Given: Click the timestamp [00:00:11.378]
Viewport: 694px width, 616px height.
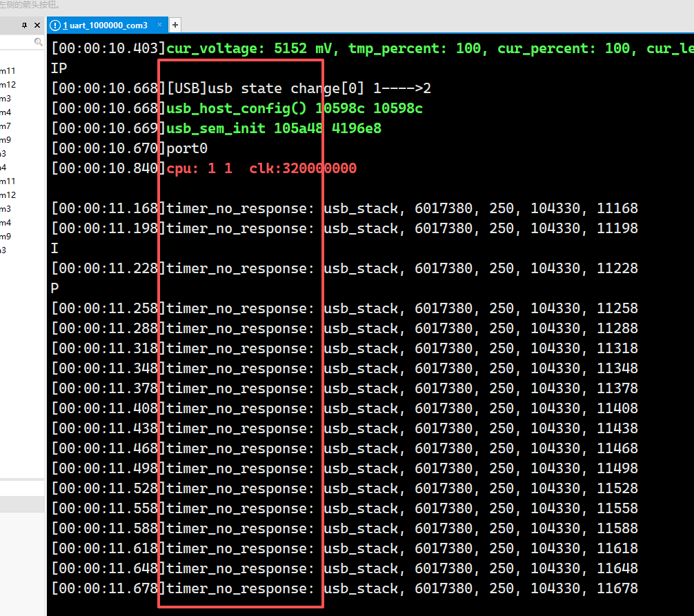Looking at the screenshot, I should [x=108, y=388].
